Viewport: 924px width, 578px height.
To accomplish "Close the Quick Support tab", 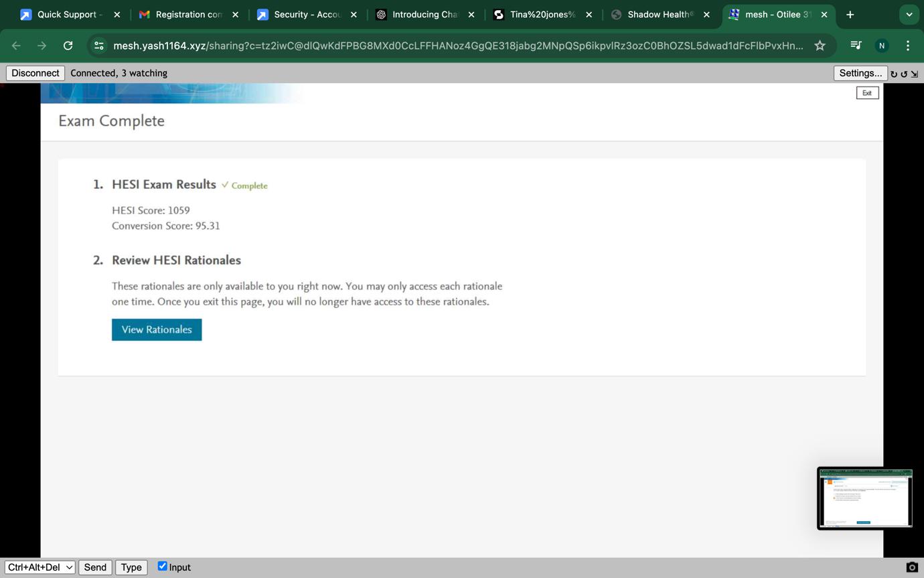I will pyautogui.click(x=117, y=14).
